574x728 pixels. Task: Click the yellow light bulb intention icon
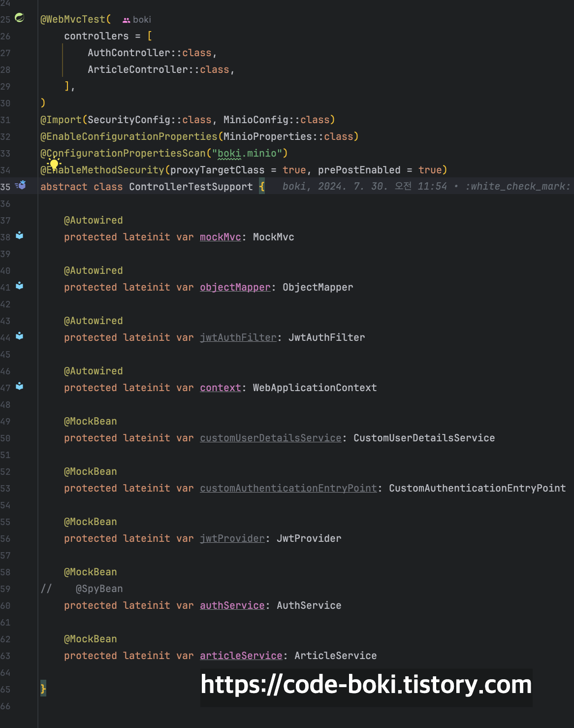pyautogui.click(x=54, y=164)
